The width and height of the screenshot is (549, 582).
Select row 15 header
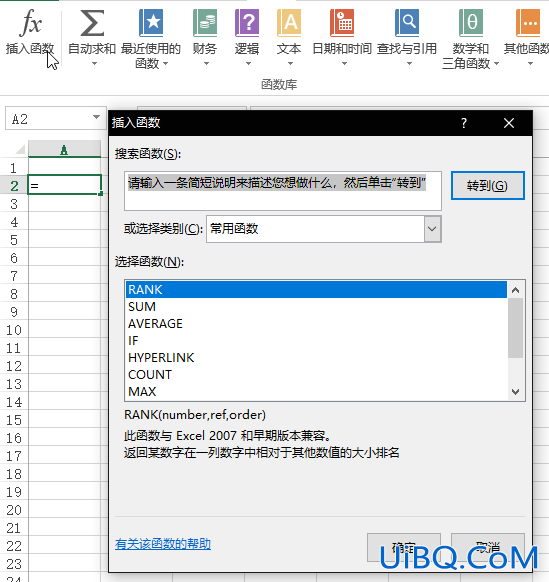(x=14, y=420)
